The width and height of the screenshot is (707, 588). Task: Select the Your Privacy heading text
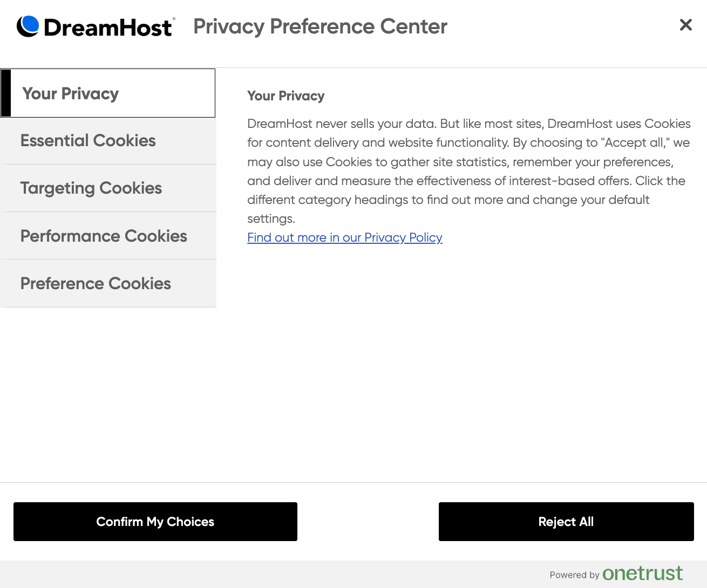tap(285, 95)
